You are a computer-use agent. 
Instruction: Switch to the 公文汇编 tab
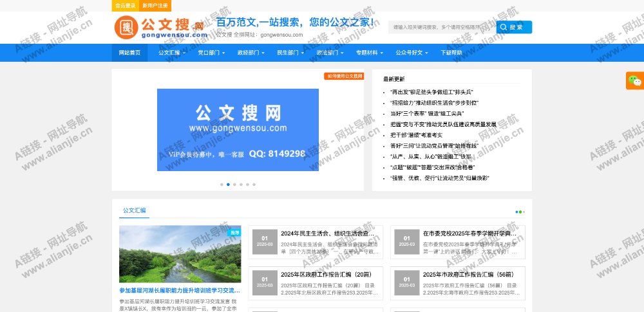pyautogui.click(x=135, y=210)
